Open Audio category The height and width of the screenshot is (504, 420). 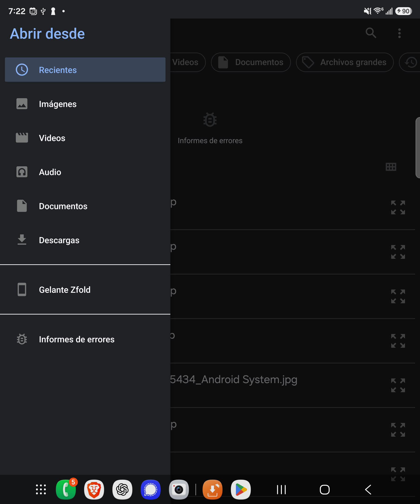point(85,172)
